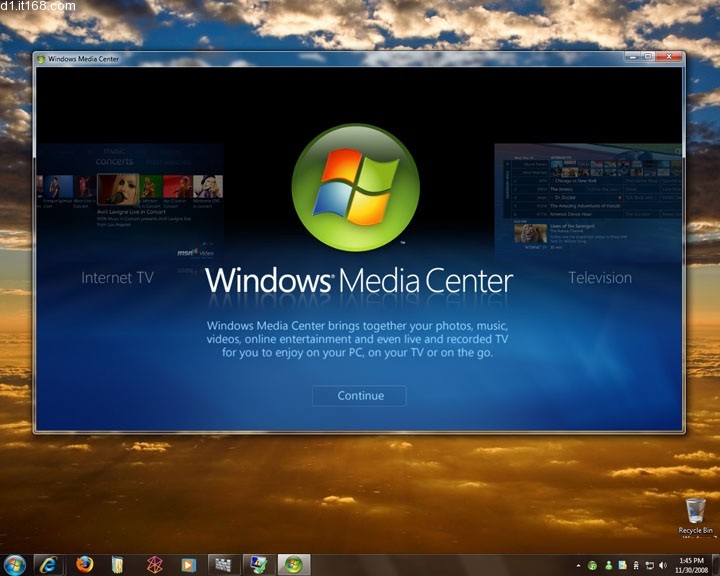Maximize the Windows Media Center window
The height and width of the screenshot is (576, 720).
(x=648, y=57)
